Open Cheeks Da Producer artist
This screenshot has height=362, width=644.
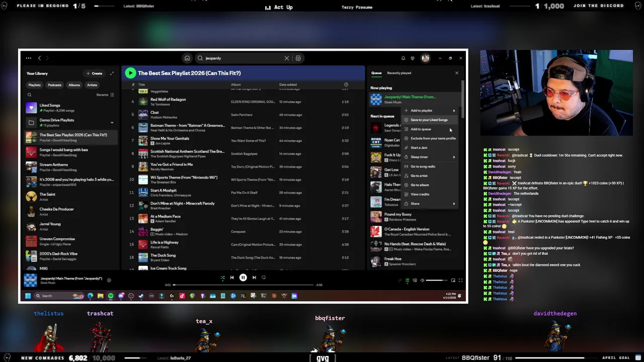(70, 212)
